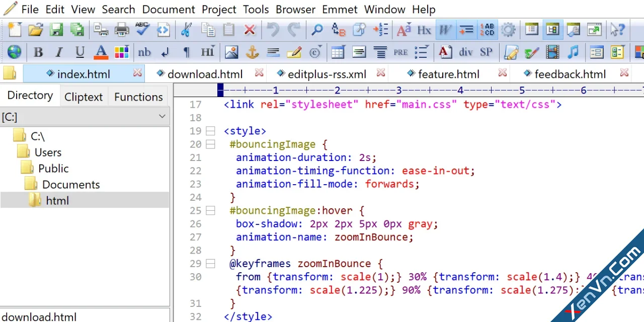The width and height of the screenshot is (644, 322).
Task: Insert PRE tag from the toolbar
Action: 401,52
